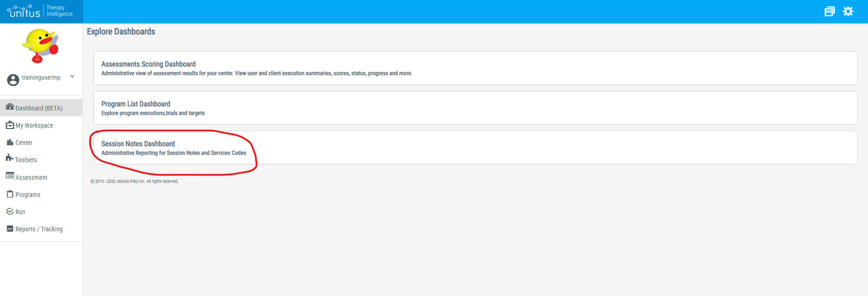Click the Dashboard gauge icon
Viewport: 868px width, 296px height.
(10, 107)
